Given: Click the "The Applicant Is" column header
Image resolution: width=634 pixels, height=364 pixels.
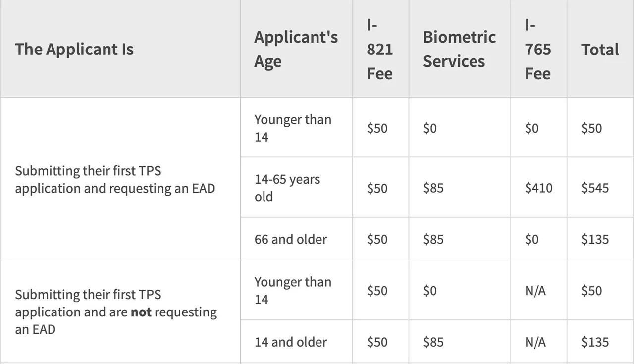Looking at the screenshot, I should (74, 49).
